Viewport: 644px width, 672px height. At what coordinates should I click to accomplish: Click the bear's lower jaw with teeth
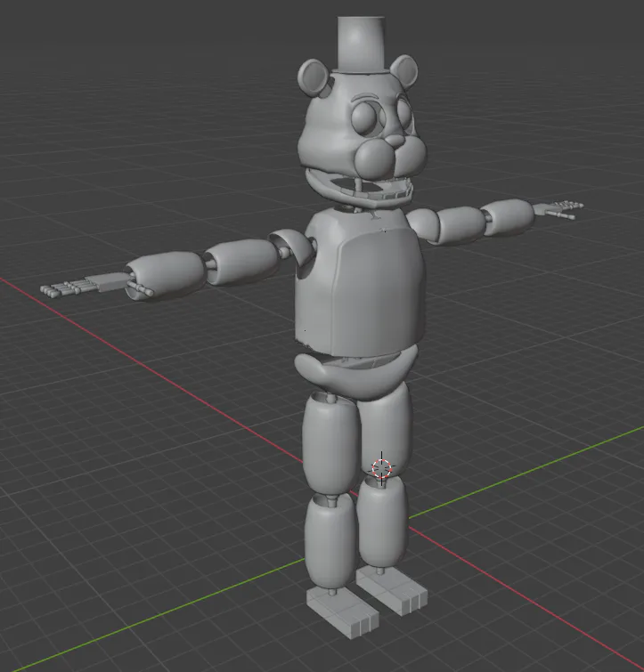point(360,190)
